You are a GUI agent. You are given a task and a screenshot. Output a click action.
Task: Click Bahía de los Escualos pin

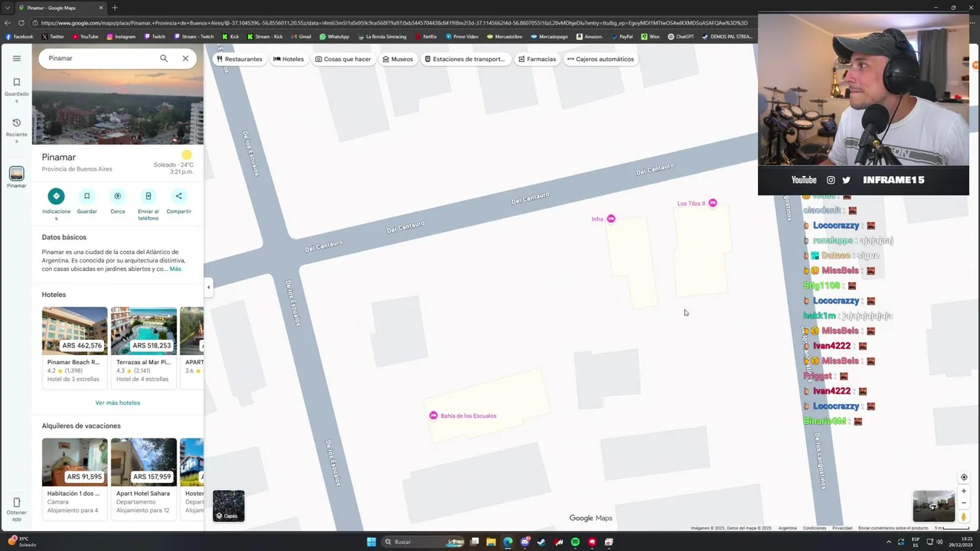pyautogui.click(x=433, y=416)
